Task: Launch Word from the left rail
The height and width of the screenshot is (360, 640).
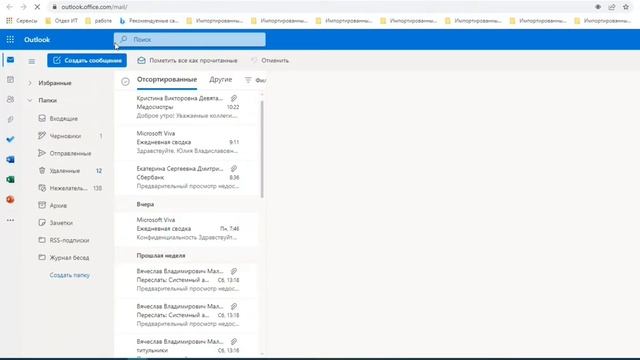Action: tap(11, 159)
